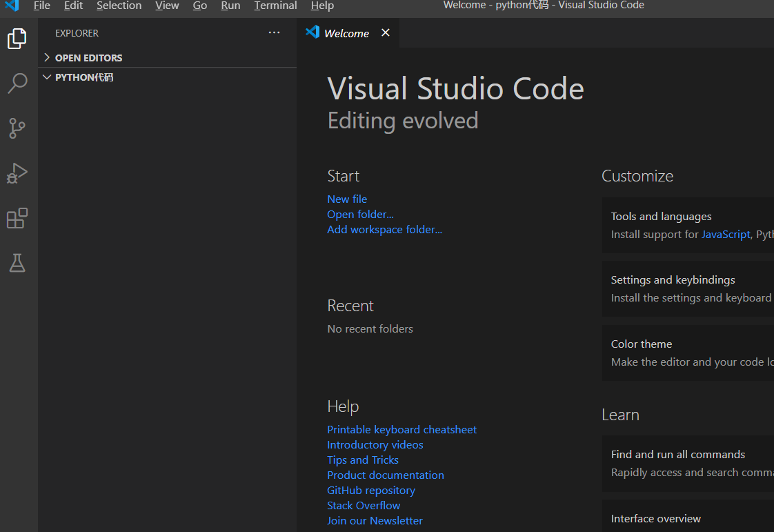Open the Printable keyboard cheatsheet link

point(401,429)
